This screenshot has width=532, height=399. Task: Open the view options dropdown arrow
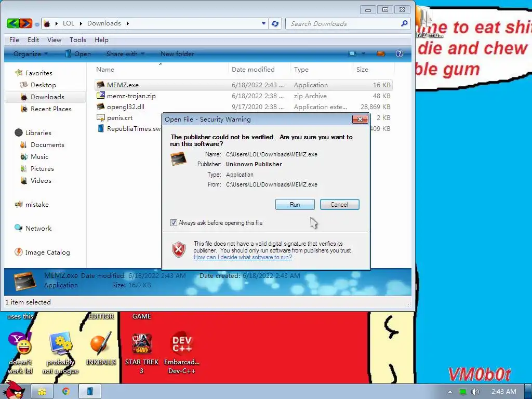pos(363,54)
